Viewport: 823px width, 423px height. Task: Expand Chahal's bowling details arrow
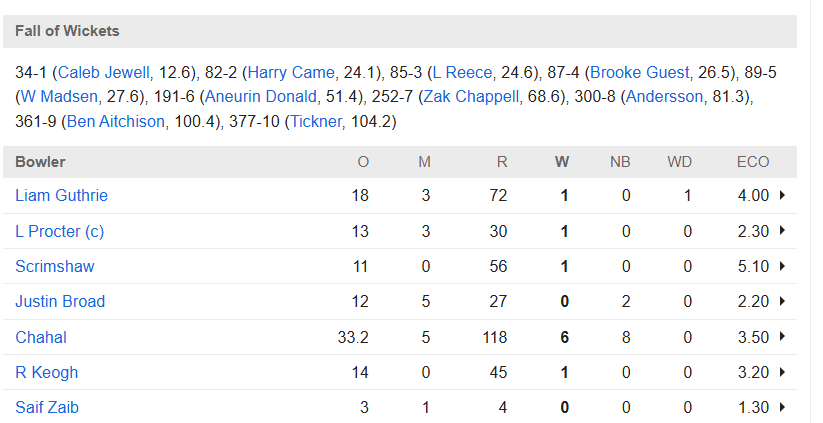(783, 337)
